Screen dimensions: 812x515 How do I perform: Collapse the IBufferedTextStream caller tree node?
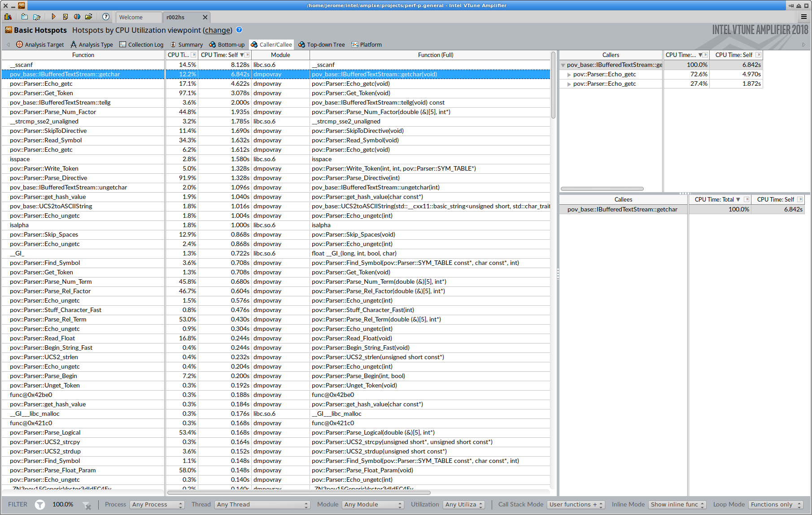pyautogui.click(x=563, y=65)
